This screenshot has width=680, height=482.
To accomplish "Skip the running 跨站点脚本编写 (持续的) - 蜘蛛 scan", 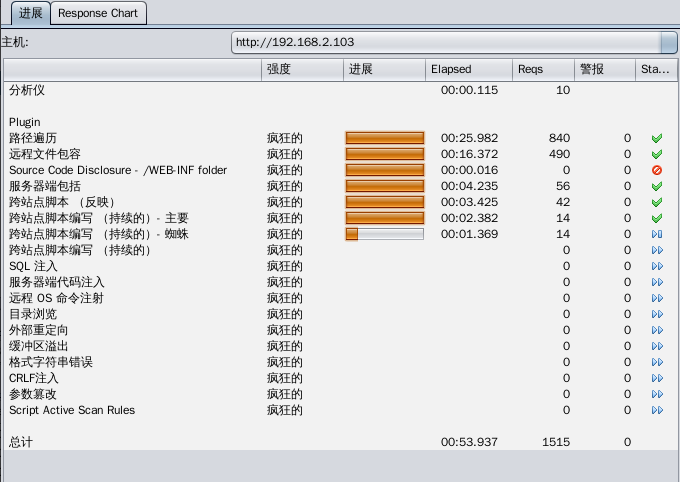I will coord(657,234).
